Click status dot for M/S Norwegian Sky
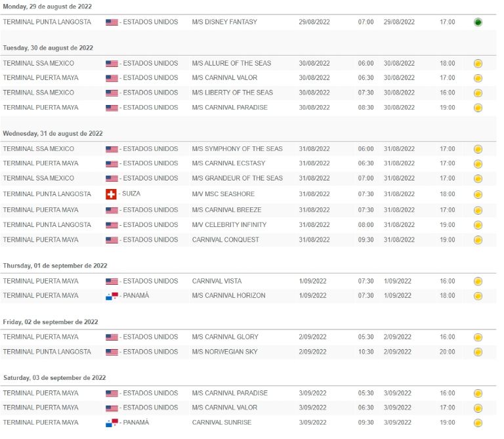This screenshot has height=439, width=504. tap(478, 352)
